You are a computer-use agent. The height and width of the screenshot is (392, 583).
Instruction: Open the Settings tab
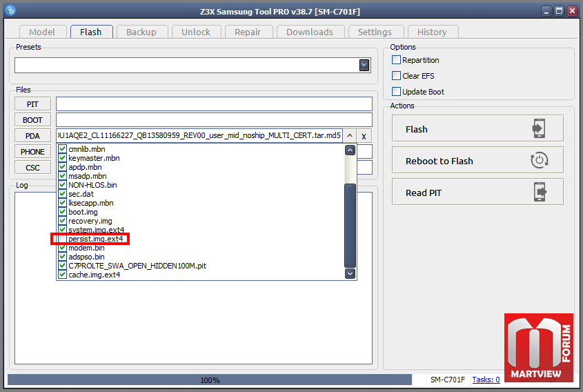(375, 32)
